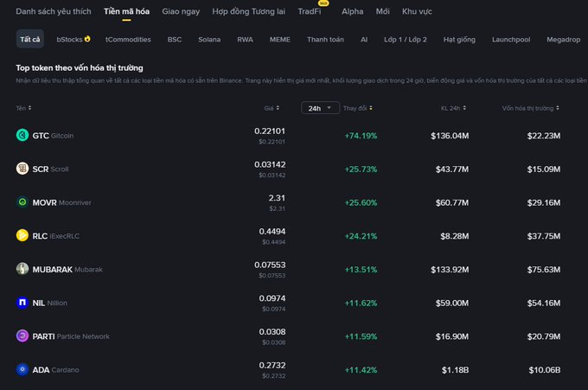Select the Tất cả category filter
Image resolution: width=588 pixels, height=390 pixels.
coord(30,39)
